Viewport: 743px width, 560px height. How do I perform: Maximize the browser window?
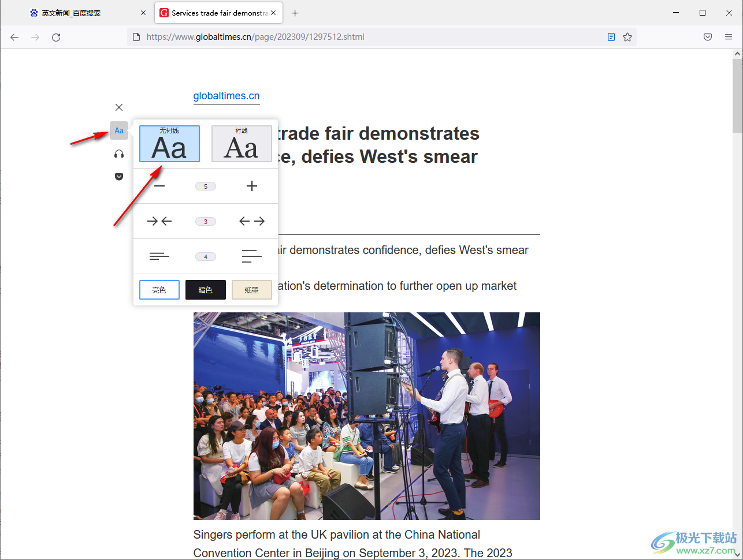click(x=703, y=13)
